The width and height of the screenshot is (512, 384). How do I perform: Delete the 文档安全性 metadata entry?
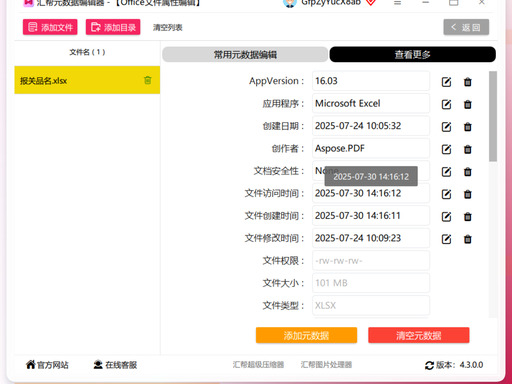468,172
